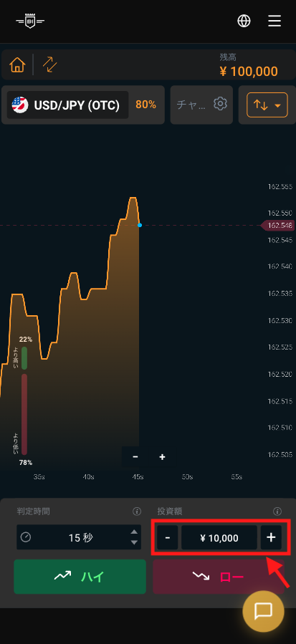
Task: Decrease expiry time with down arrow
Action: click(134, 542)
